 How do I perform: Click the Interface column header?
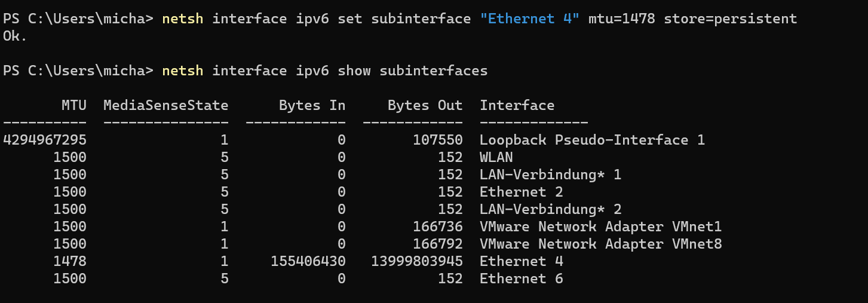click(517, 106)
